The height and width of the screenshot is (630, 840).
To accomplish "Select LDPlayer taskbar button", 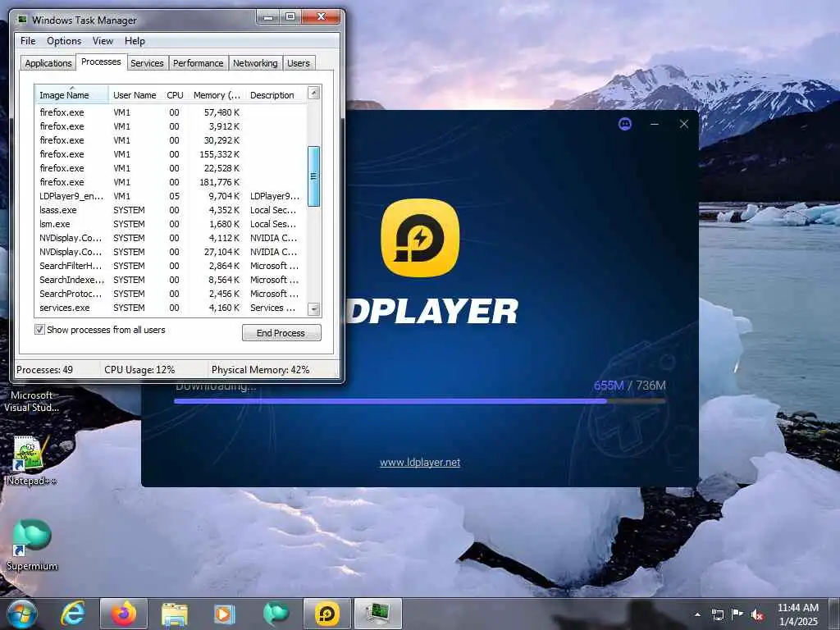I will click(326, 614).
